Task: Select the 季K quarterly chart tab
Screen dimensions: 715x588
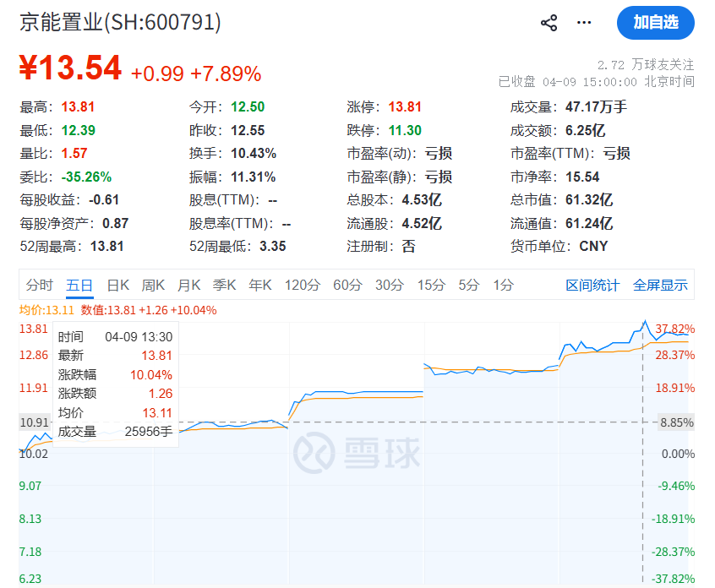Action: pyautogui.click(x=223, y=286)
